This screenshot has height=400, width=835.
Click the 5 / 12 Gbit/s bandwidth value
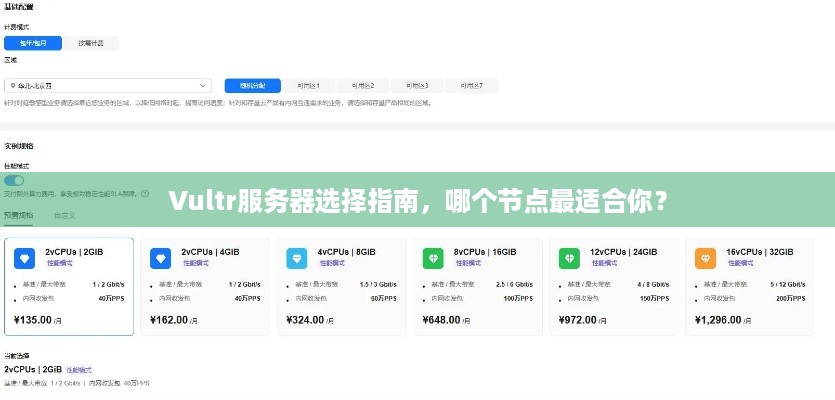click(x=788, y=284)
